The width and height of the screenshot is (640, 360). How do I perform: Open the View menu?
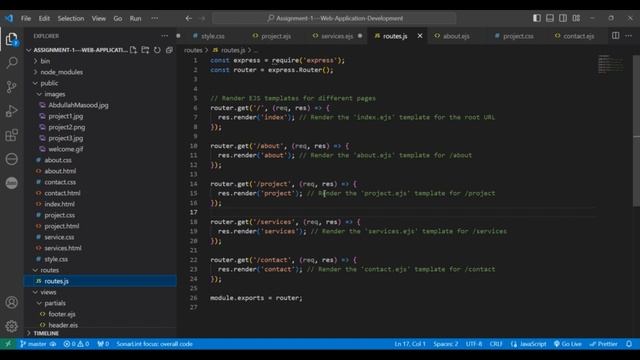point(98,18)
